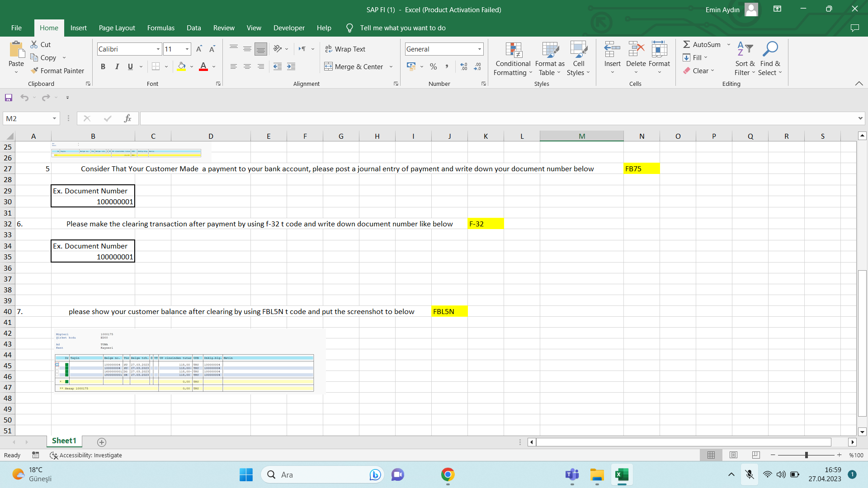Viewport: 868px width, 488px height.
Task: Open the font name Calibri dropdown
Action: [158, 49]
